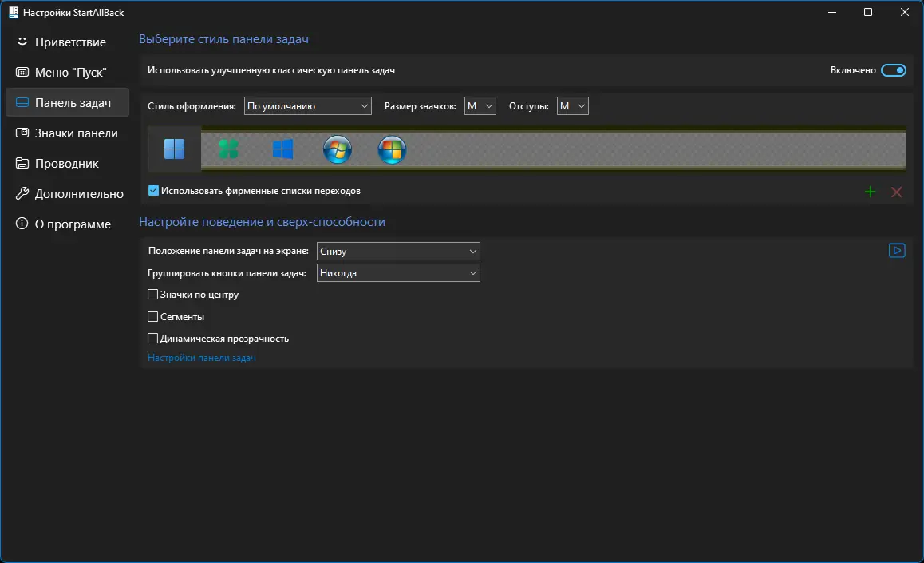Open taskbar position dropdown showing 'Снизу'
Screen dimensions: 924x563
pos(398,251)
